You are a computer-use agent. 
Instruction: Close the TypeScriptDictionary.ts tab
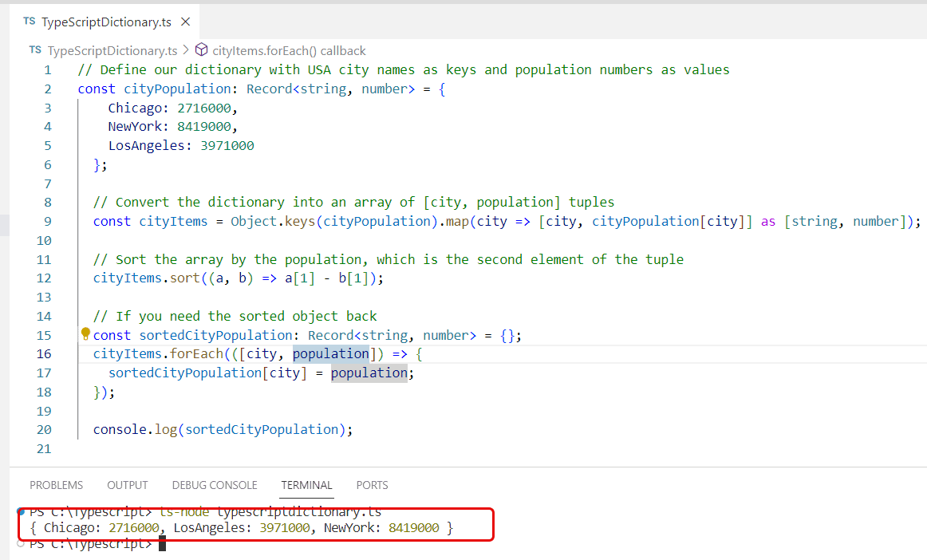coord(186,22)
